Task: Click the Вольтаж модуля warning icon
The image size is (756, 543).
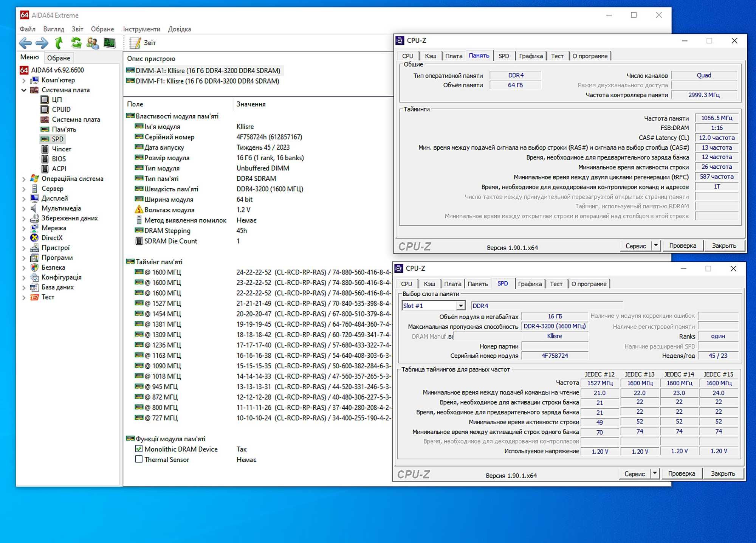Action: click(139, 209)
